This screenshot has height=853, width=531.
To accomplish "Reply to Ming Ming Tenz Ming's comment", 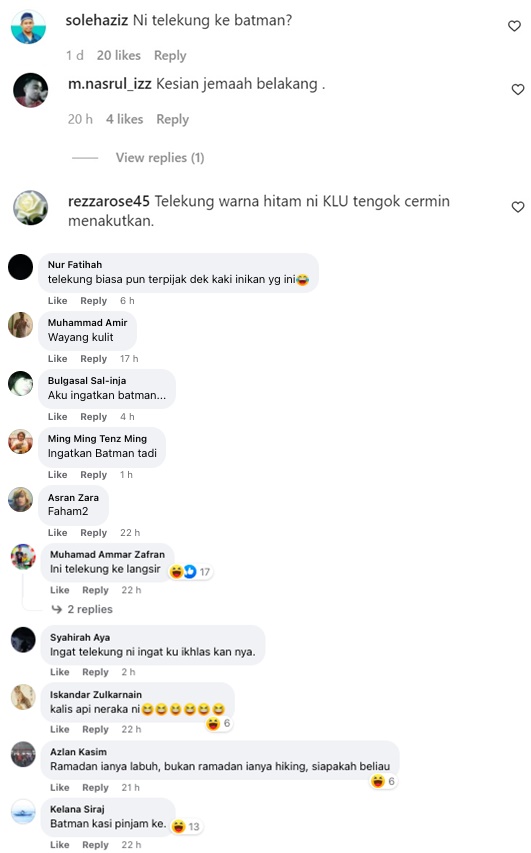I will pos(94,475).
